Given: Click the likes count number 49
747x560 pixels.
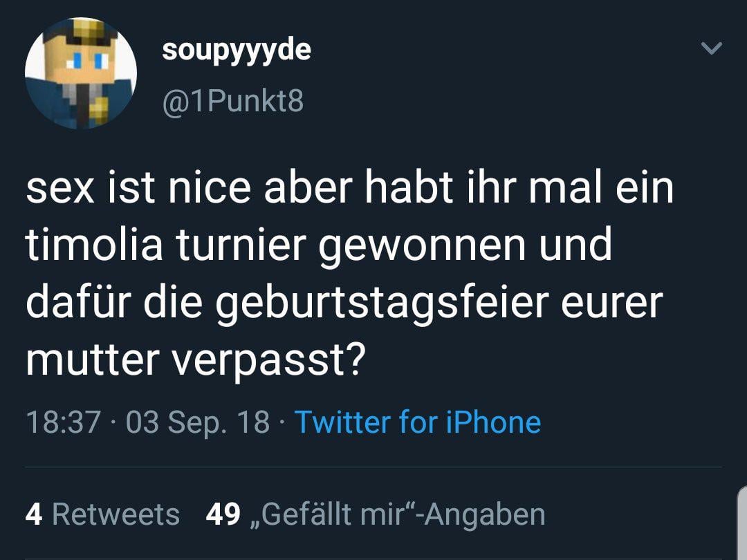Looking at the screenshot, I should pos(223,514).
